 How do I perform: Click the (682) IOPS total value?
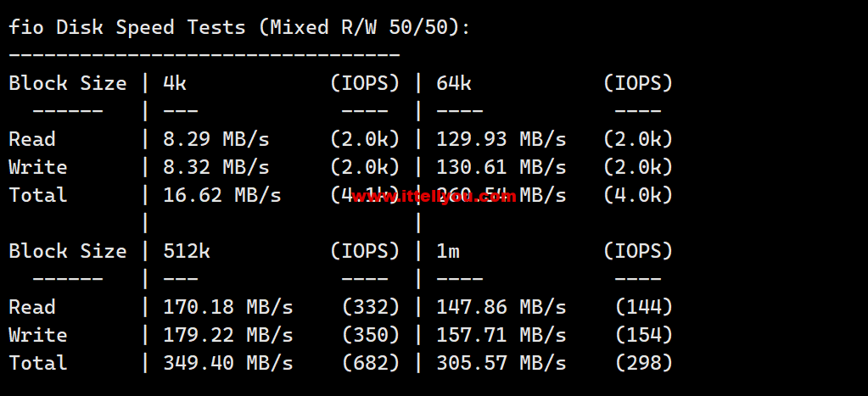371,364
